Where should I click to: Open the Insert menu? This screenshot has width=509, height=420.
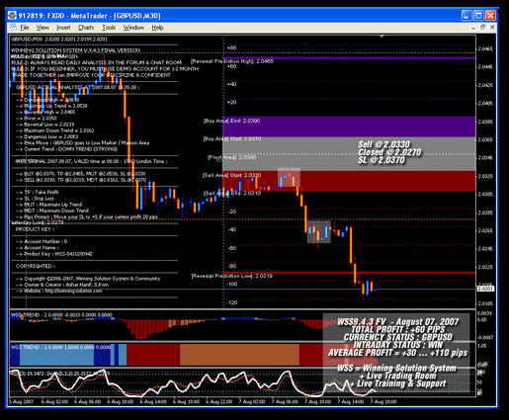(63, 28)
